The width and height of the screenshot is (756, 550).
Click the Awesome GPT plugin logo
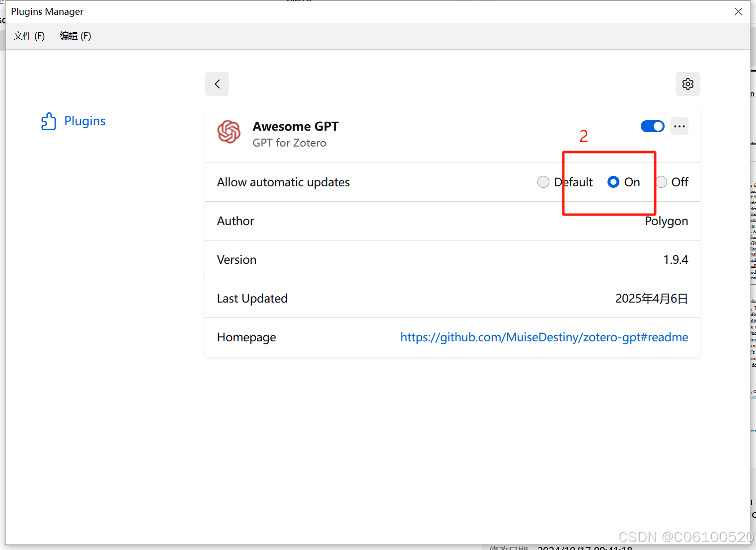[229, 132]
